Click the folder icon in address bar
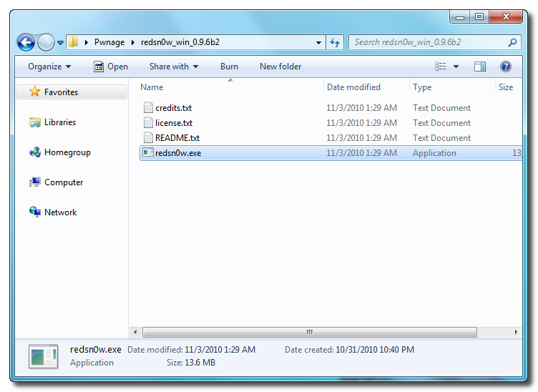 [73, 41]
